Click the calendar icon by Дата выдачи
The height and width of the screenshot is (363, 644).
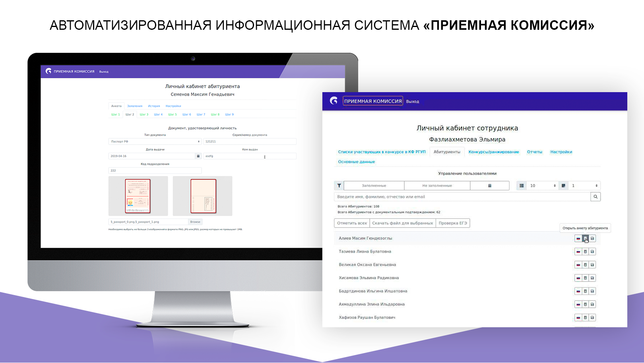pos(198,156)
